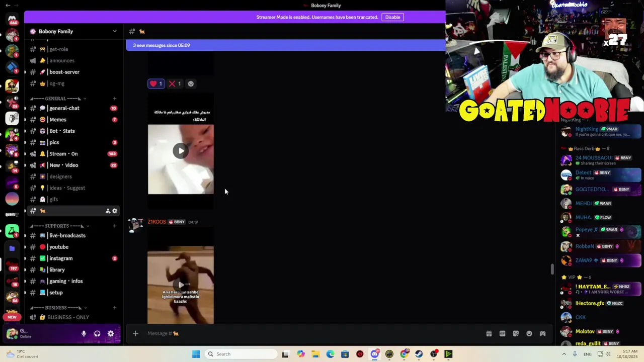Open the live-broadcasts channel
The height and width of the screenshot is (362, 644).
pyautogui.click(x=73, y=235)
